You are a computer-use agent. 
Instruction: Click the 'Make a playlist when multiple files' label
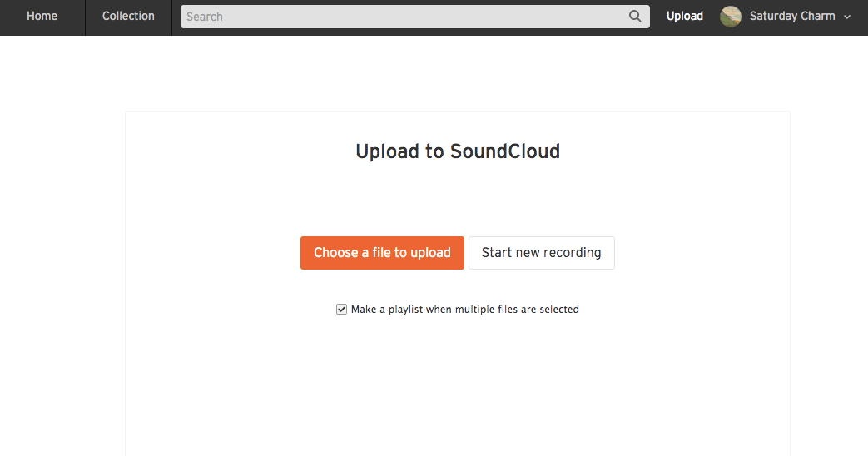click(464, 310)
